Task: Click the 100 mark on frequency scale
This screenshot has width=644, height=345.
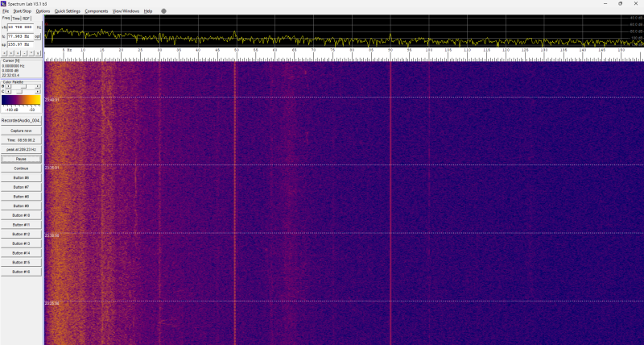Action: pos(429,50)
